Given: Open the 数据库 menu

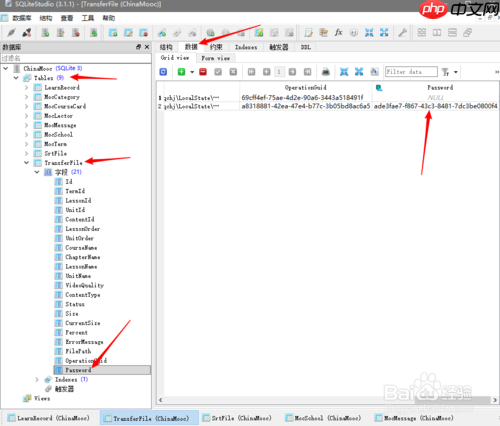Looking at the screenshot, I should [22, 18].
